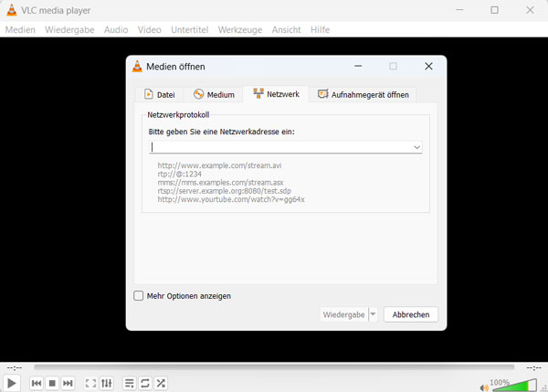This screenshot has width=548, height=392.
Task: Switch to the Datei tab
Action: tap(160, 94)
